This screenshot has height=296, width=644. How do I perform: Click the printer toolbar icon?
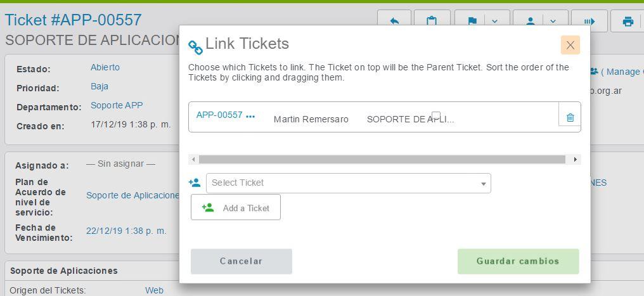pos(628,22)
